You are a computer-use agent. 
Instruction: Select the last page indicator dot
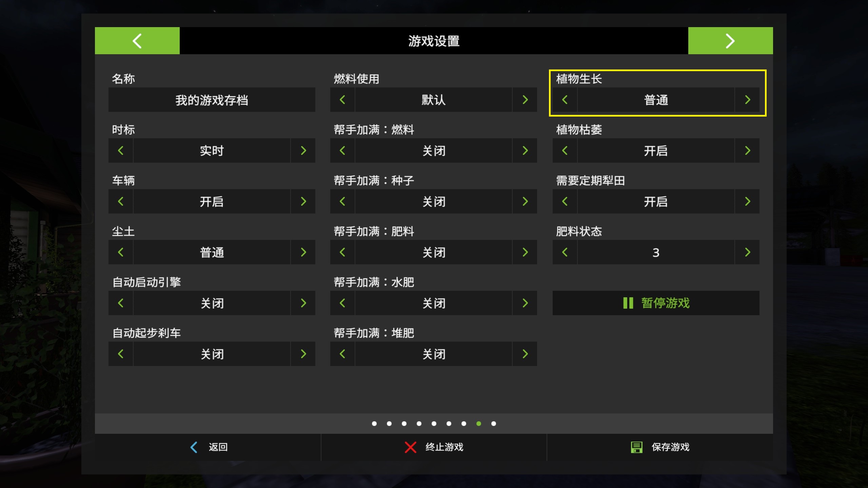click(493, 424)
